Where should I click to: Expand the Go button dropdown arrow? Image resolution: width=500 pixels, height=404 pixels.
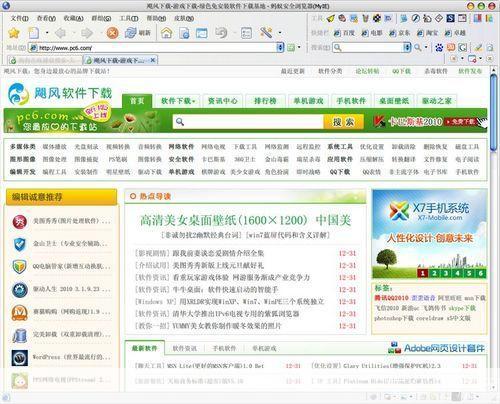pyautogui.click(x=299, y=48)
